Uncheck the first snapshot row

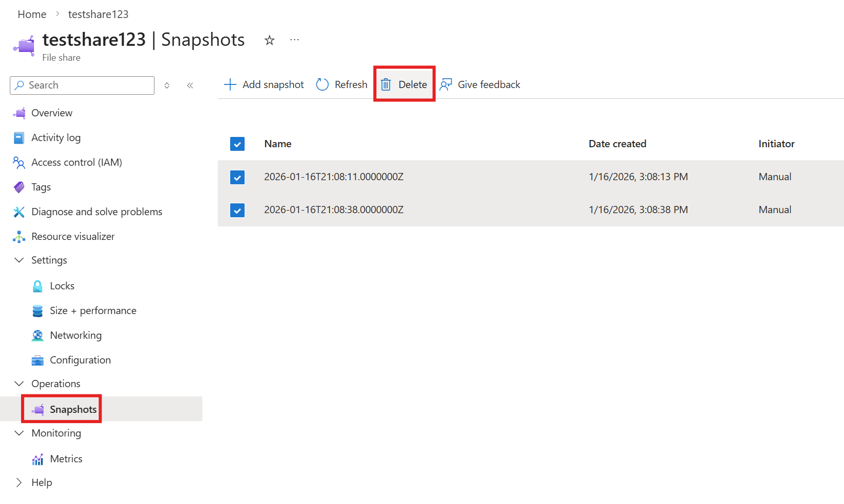tap(237, 177)
